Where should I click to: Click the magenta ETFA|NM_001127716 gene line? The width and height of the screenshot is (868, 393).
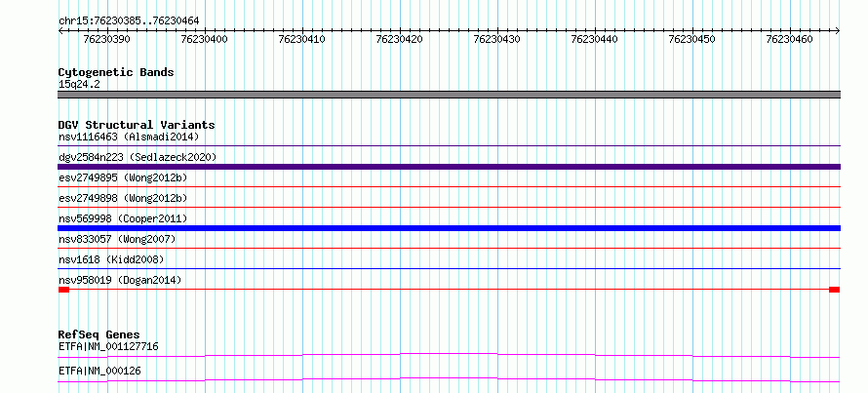coord(449,355)
